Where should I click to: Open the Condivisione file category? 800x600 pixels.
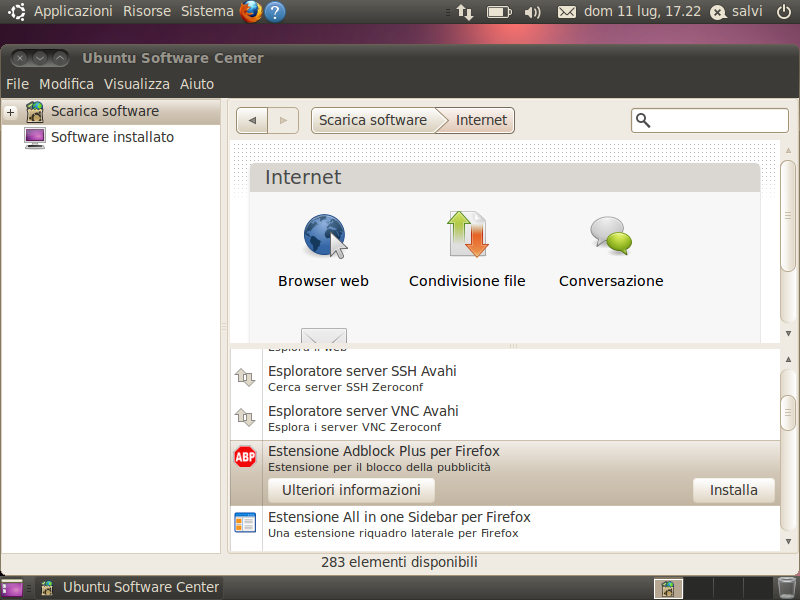click(467, 251)
